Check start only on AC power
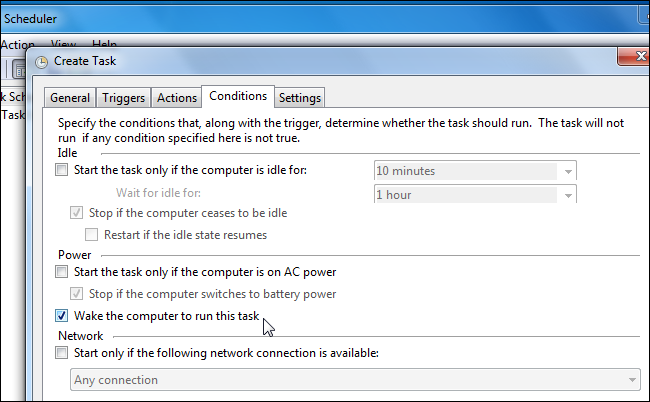This screenshot has height=402, width=650. [x=61, y=272]
